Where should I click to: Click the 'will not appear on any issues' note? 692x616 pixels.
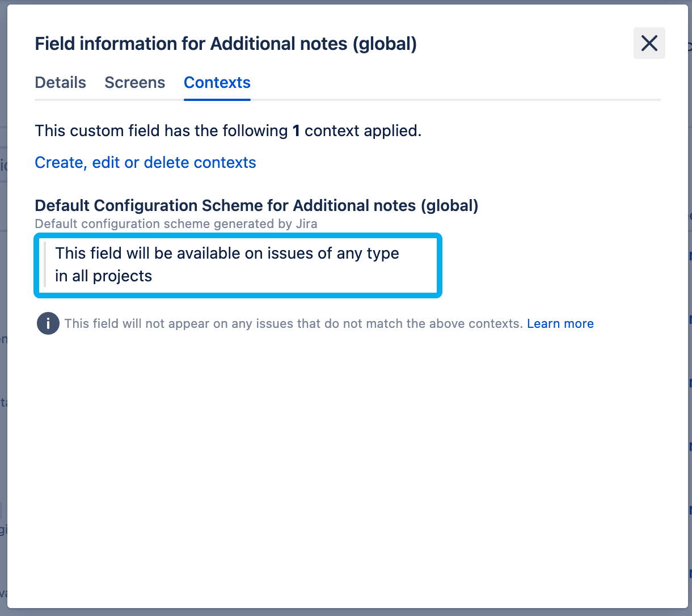click(x=293, y=324)
